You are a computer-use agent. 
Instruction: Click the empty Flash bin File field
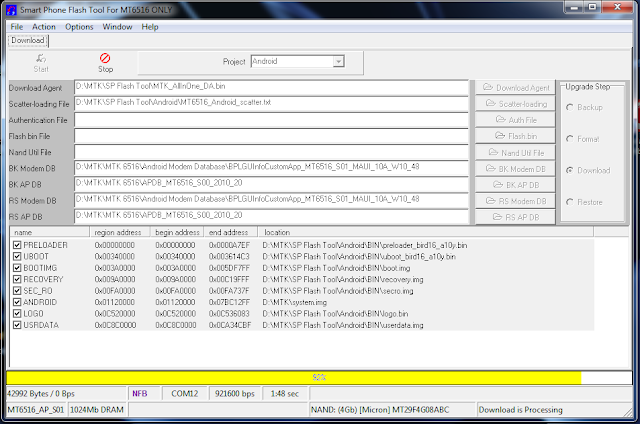[271, 136]
